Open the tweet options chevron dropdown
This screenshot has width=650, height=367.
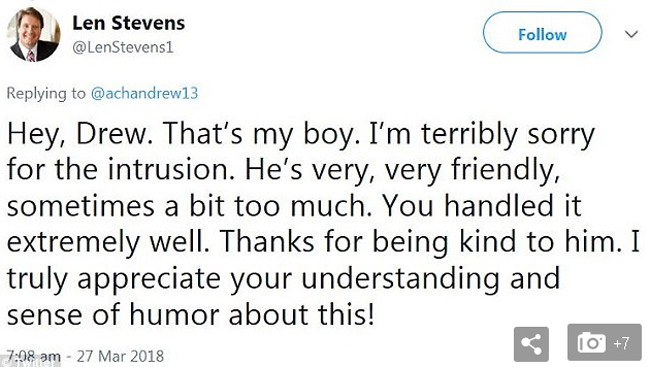point(631,34)
